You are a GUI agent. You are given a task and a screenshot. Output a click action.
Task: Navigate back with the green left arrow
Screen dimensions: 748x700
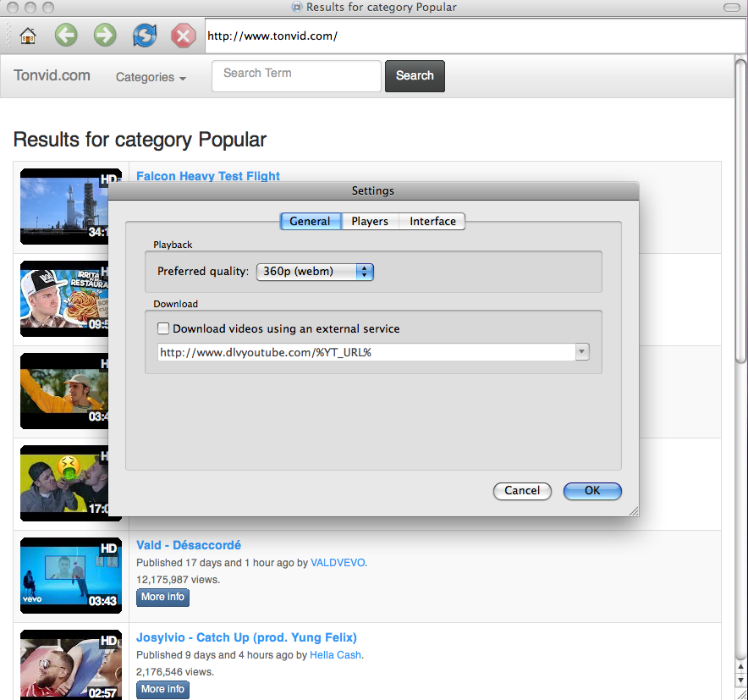click(66, 36)
